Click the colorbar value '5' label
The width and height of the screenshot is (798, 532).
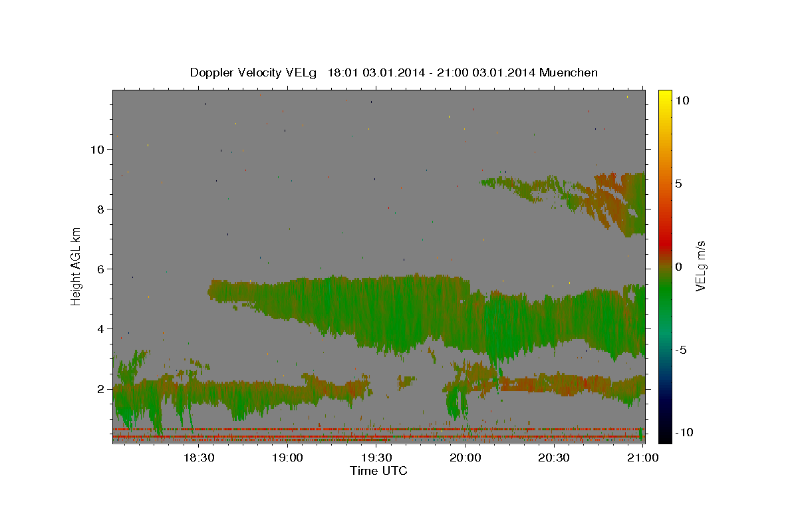pyautogui.click(x=679, y=184)
